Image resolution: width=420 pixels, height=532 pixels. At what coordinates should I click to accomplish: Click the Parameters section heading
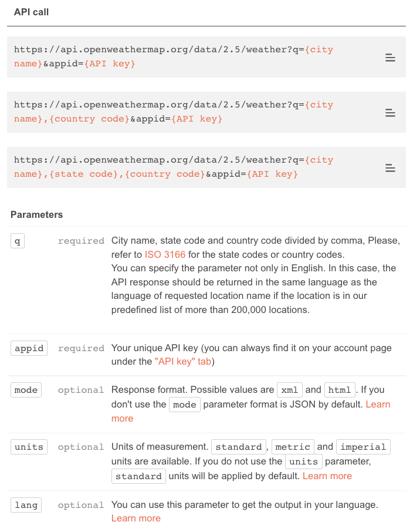point(36,214)
